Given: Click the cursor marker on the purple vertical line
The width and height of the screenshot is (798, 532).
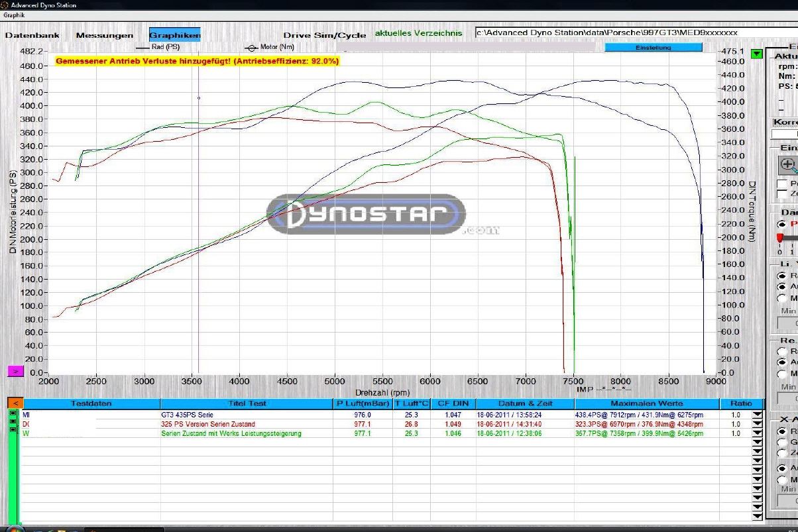Looking at the screenshot, I should click(198, 98).
